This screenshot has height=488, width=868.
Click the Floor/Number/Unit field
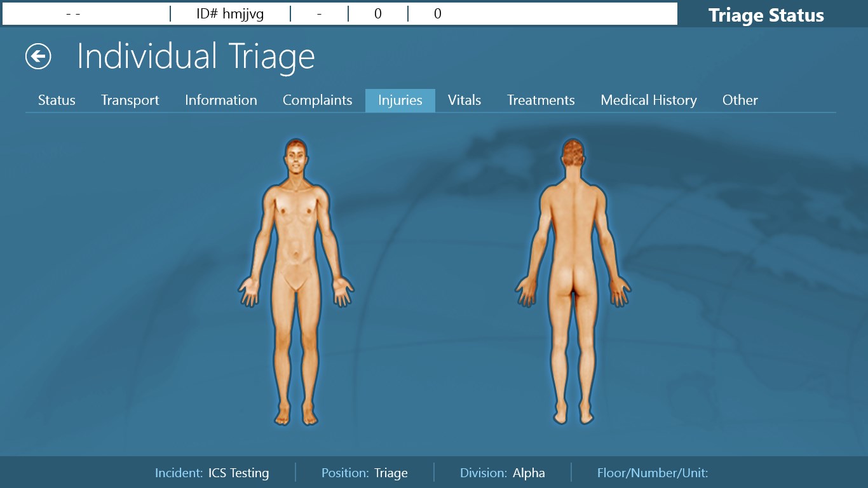[x=653, y=473]
